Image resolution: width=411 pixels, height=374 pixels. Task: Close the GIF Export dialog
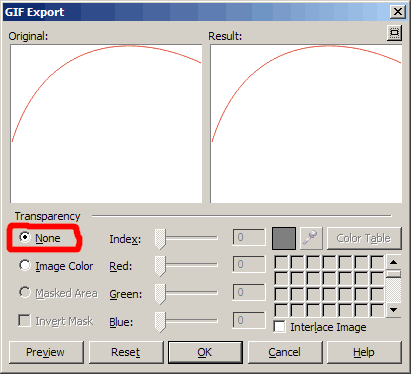pyautogui.click(x=398, y=12)
